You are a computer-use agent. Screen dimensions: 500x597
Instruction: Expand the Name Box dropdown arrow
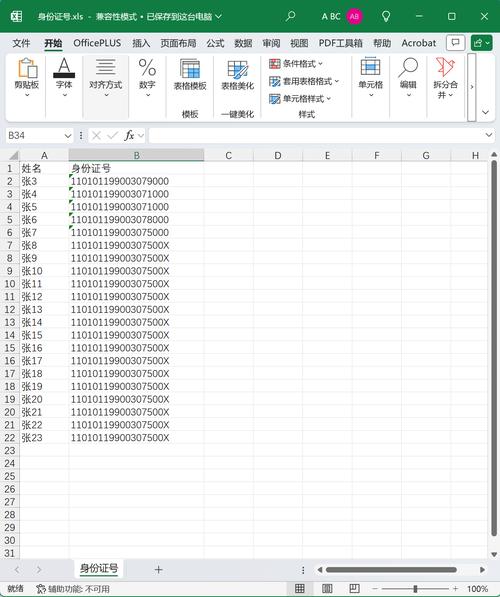(68, 136)
